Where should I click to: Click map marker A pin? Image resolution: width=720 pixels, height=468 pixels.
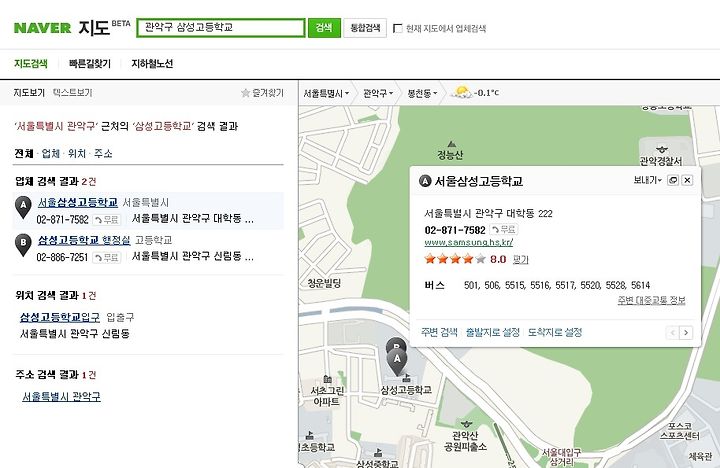(397, 362)
